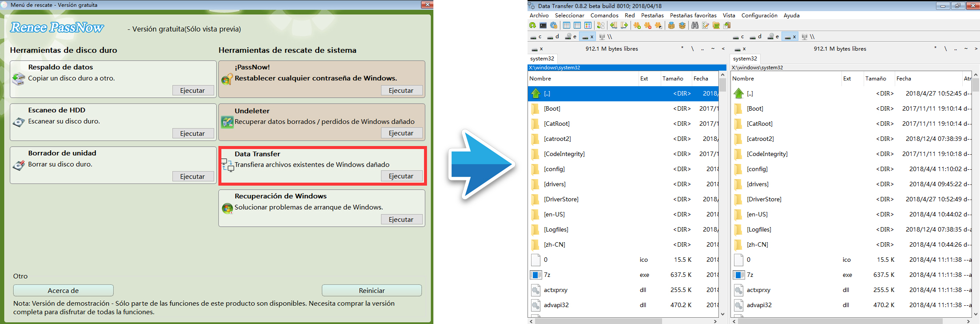Click the go back arrow icon
This screenshot has height=324, width=980.
[614, 25]
